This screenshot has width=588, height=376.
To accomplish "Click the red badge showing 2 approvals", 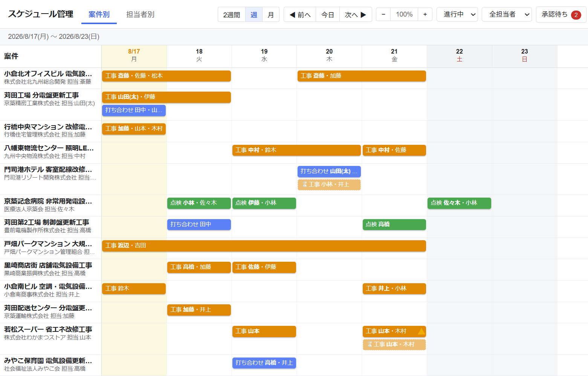I will point(576,15).
